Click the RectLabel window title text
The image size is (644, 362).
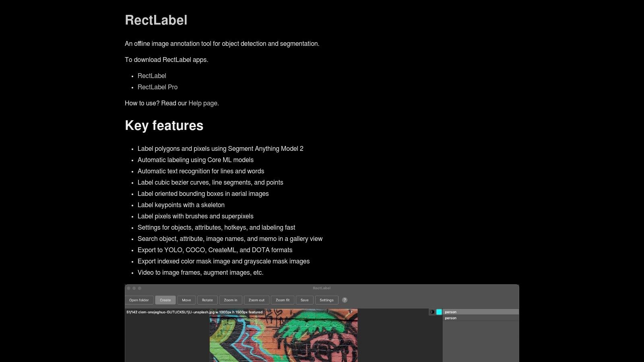(322, 288)
